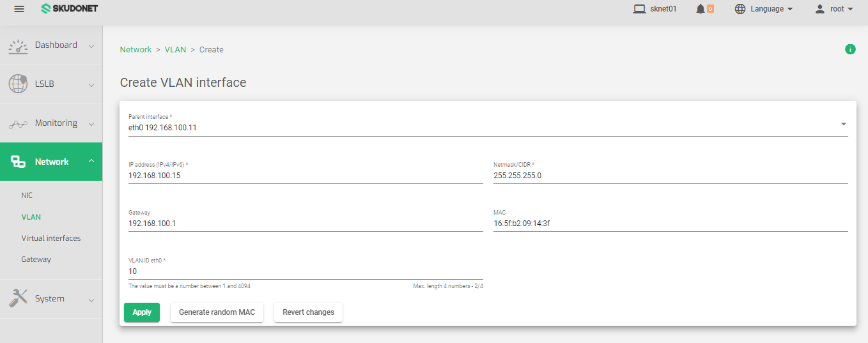Image resolution: width=868 pixels, height=343 pixels.
Task: Expand the System sidebar section
Action: [91, 299]
